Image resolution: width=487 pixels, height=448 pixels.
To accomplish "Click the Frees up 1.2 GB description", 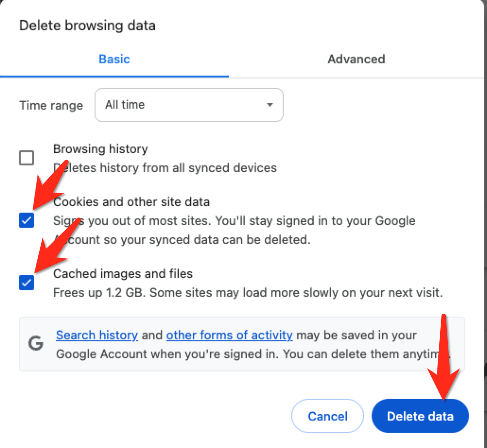I will [248, 293].
